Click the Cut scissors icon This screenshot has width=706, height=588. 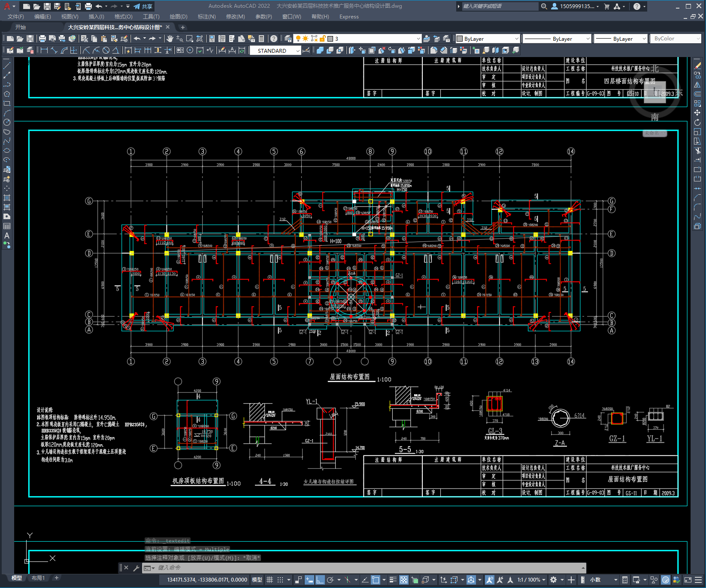pos(84,39)
